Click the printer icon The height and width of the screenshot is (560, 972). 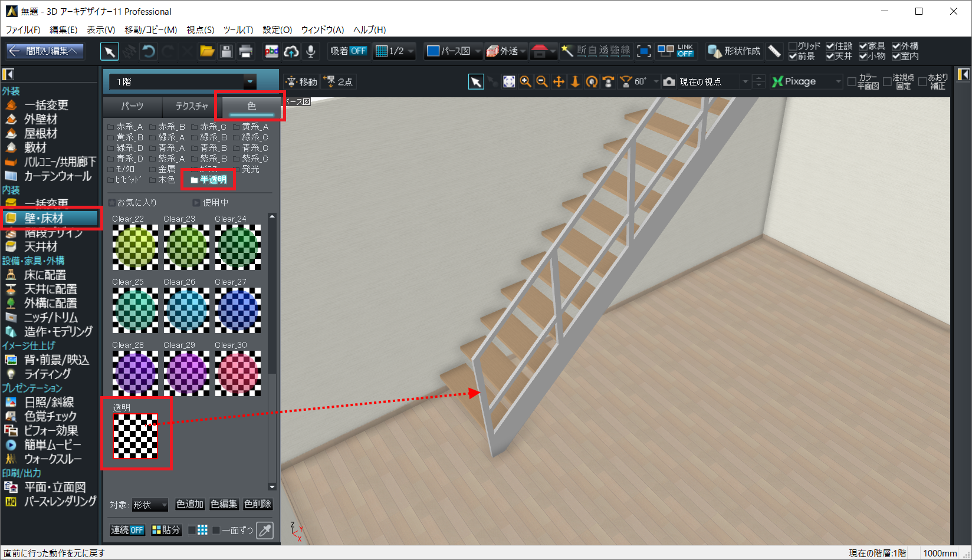pyautogui.click(x=246, y=51)
